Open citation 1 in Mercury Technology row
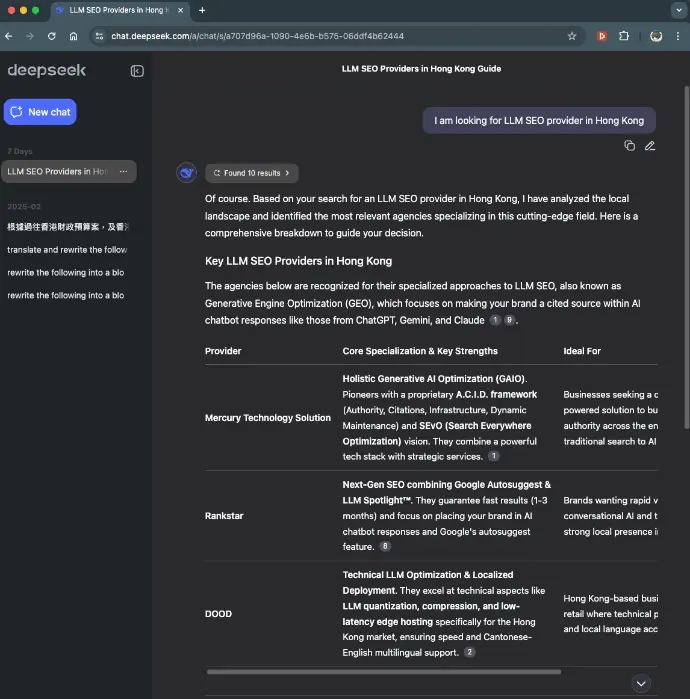 point(493,456)
